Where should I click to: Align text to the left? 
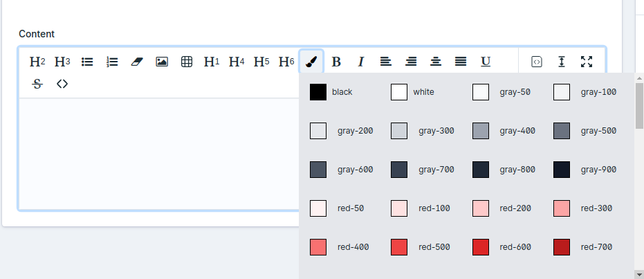pyautogui.click(x=386, y=62)
